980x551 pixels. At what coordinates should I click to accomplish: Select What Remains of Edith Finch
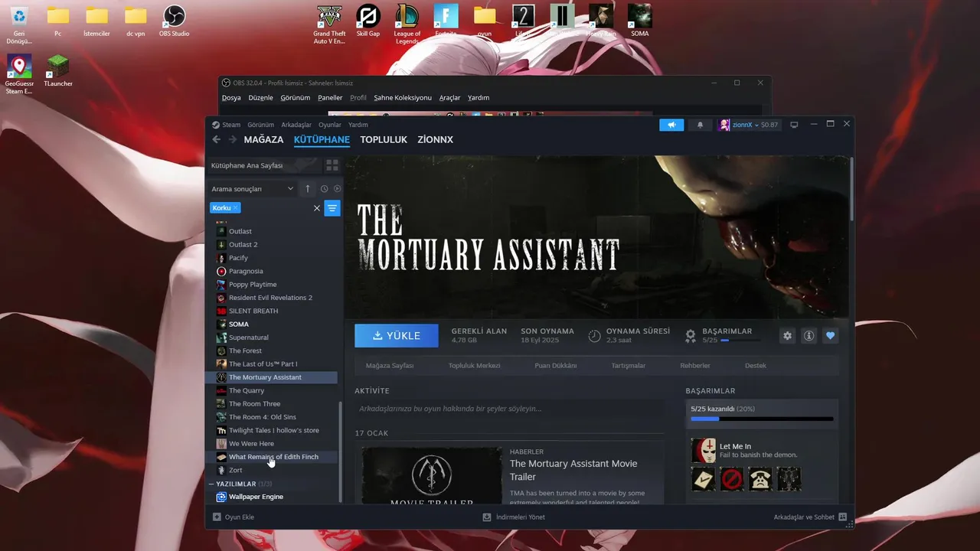point(272,457)
